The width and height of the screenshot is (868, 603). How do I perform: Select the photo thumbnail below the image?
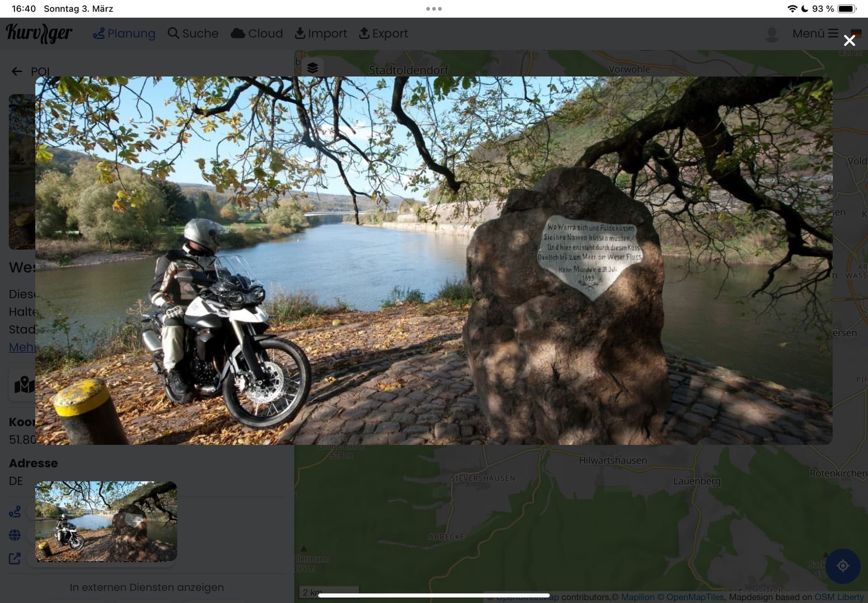tap(106, 521)
